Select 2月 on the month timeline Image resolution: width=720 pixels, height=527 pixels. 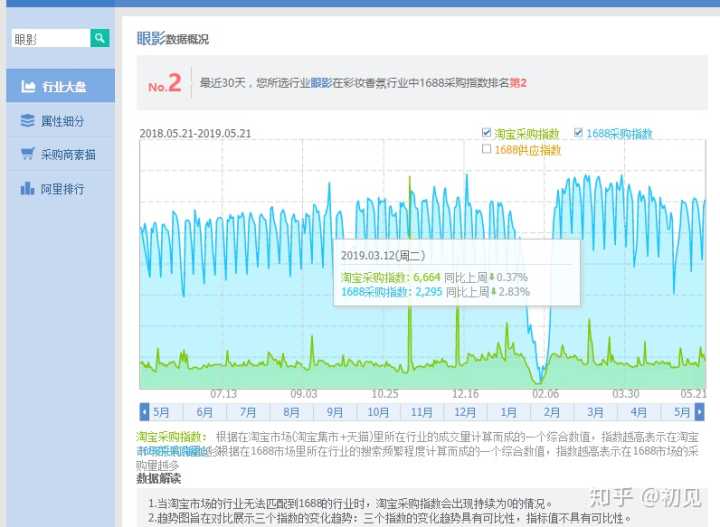[x=552, y=412]
